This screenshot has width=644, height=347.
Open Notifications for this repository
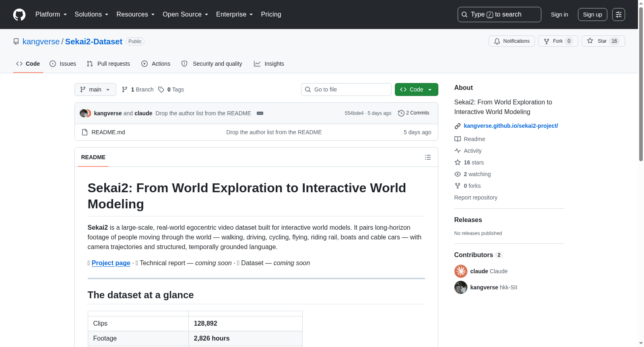point(512,41)
